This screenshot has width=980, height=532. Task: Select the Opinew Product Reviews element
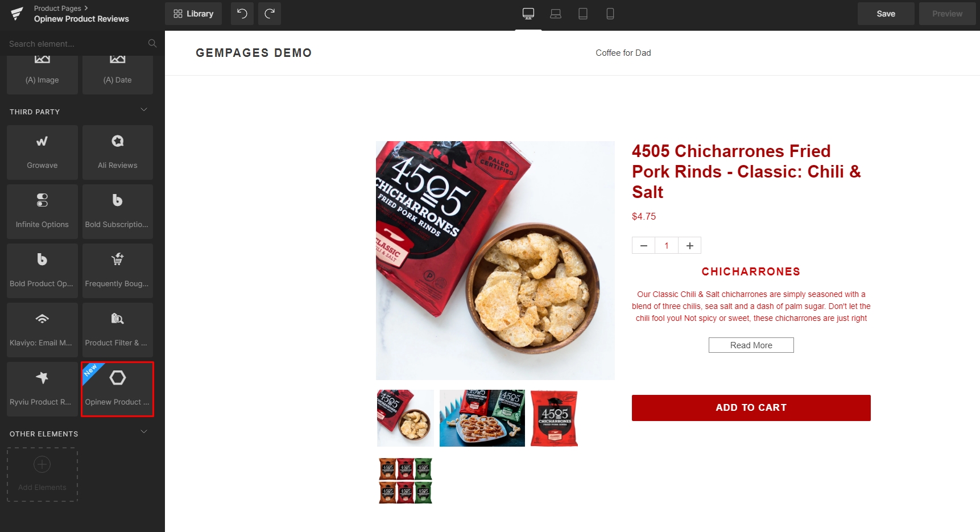pos(117,389)
